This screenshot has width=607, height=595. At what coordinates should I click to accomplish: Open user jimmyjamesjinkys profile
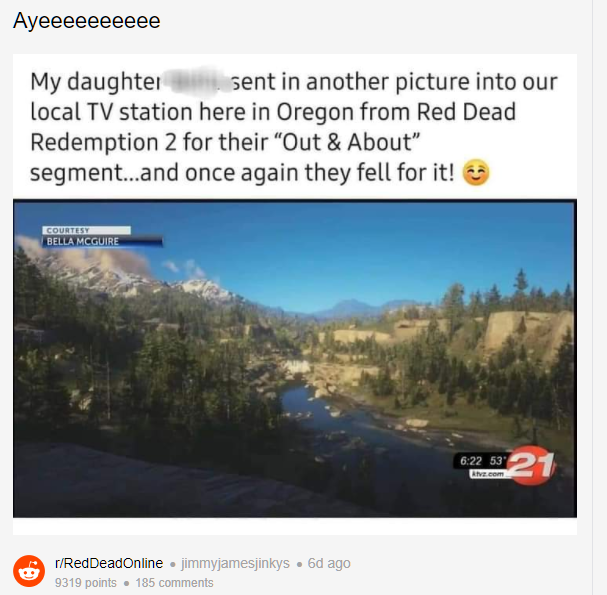[235, 563]
